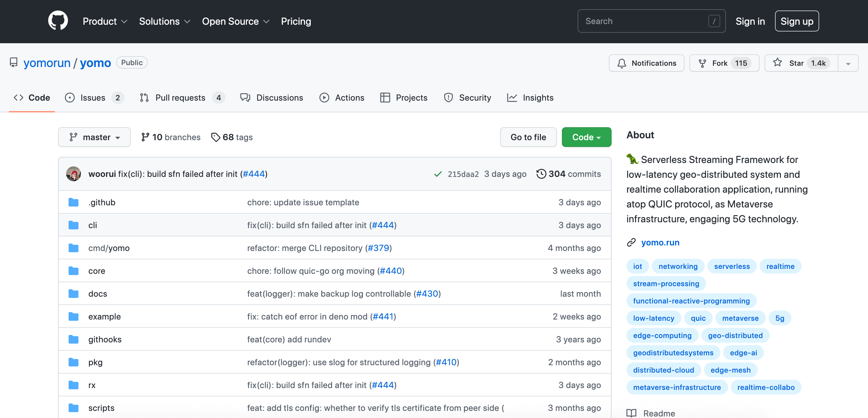Click the repository book icon beside yomorun
The image size is (868, 418).
[x=14, y=63]
